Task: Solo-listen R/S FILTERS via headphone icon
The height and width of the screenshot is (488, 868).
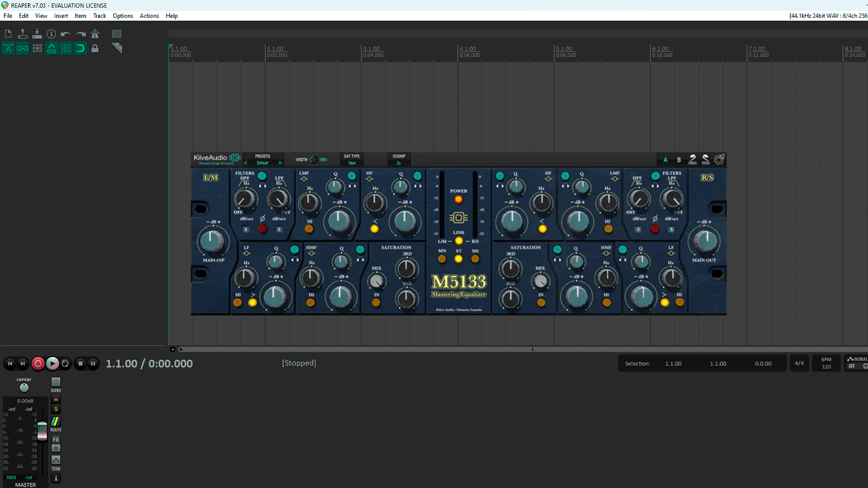Action: pos(655,187)
